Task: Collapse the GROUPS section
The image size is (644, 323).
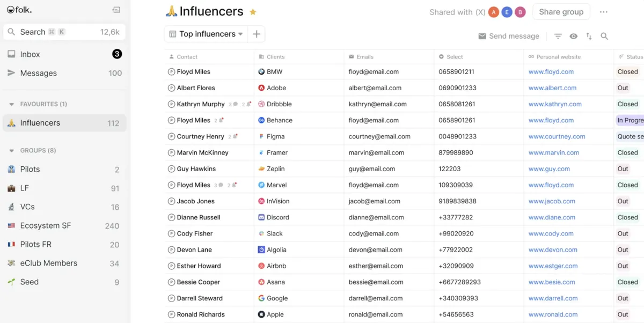Action: coord(11,151)
